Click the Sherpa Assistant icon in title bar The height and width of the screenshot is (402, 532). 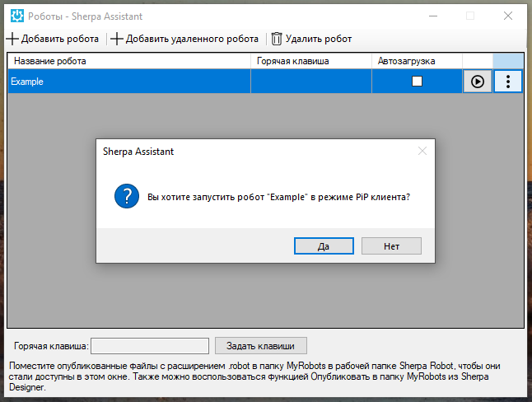pos(16,15)
